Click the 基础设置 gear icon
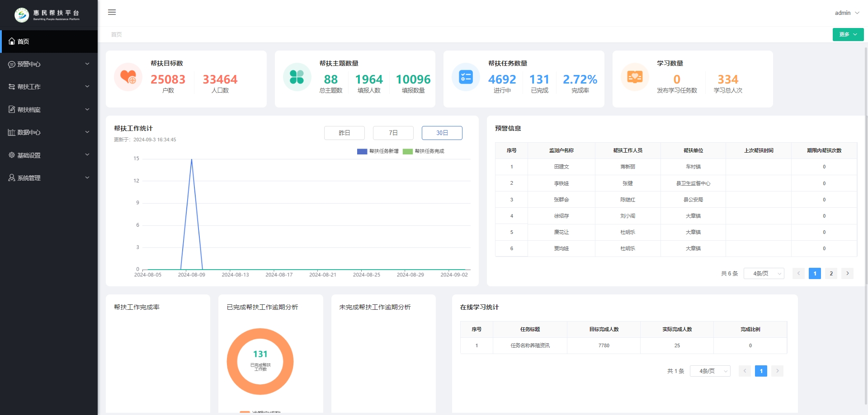Viewport: 868px width, 415px height. [x=12, y=155]
